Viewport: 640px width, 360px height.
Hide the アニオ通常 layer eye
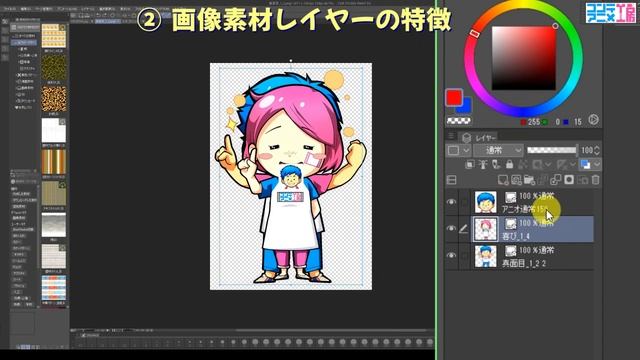[x=451, y=202]
